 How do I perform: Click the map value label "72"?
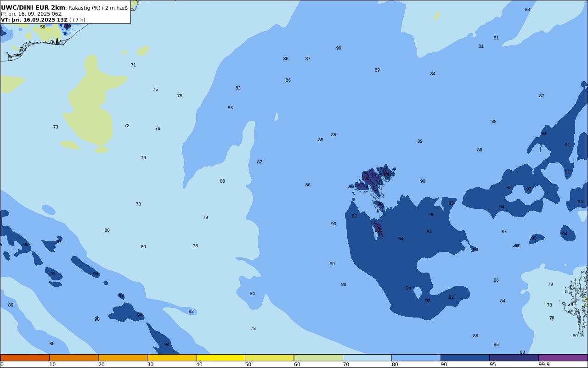pos(127,126)
